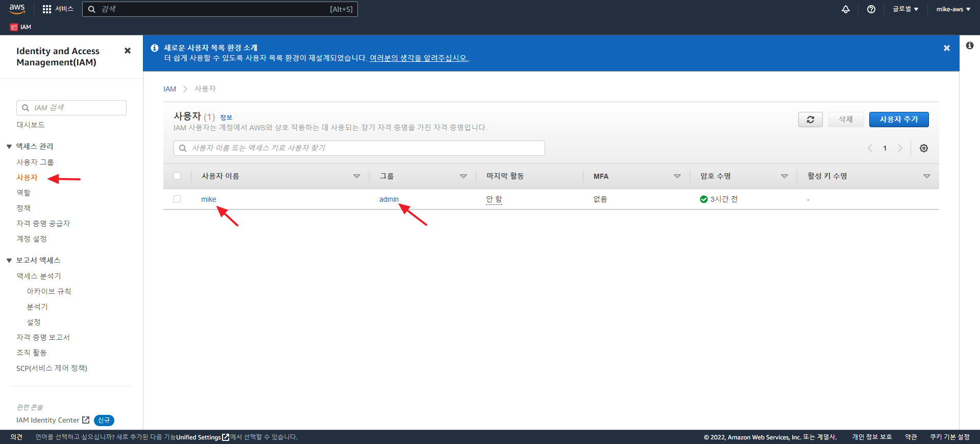Focus the user name search filter field
Viewport: 980px width, 444px height.
point(359,148)
